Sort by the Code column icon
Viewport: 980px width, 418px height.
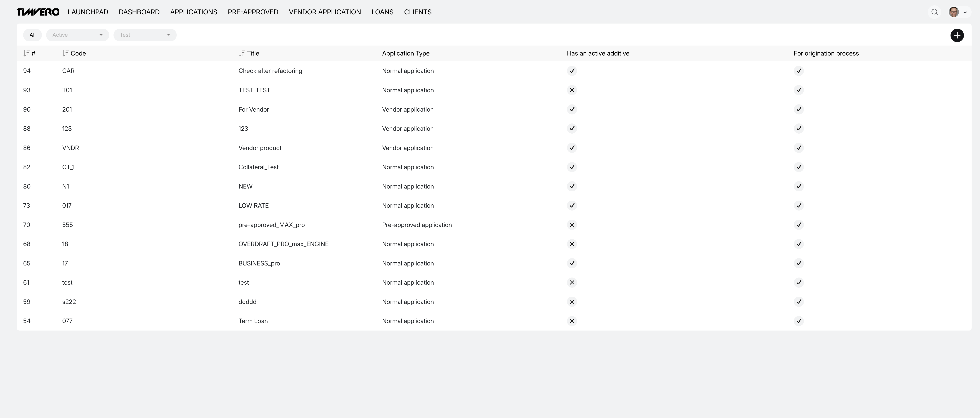(65, 53)
